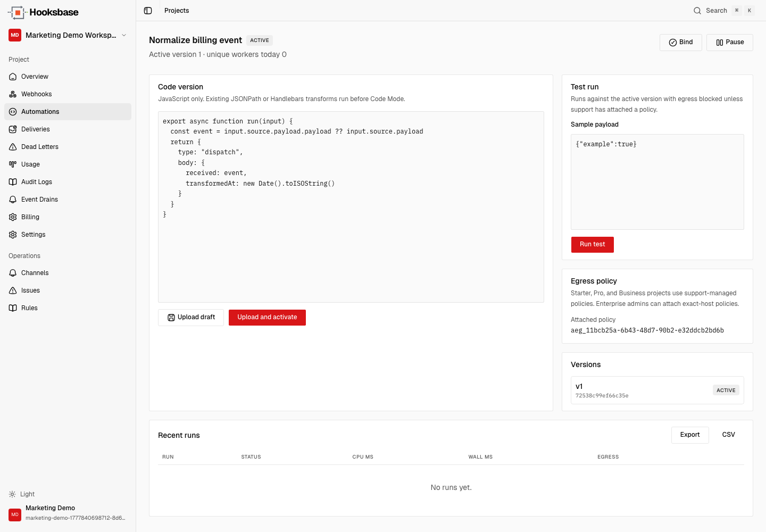Click the Event Drains bell icon
The width and height of the screenshot is (766, 532).
[13, 199]
